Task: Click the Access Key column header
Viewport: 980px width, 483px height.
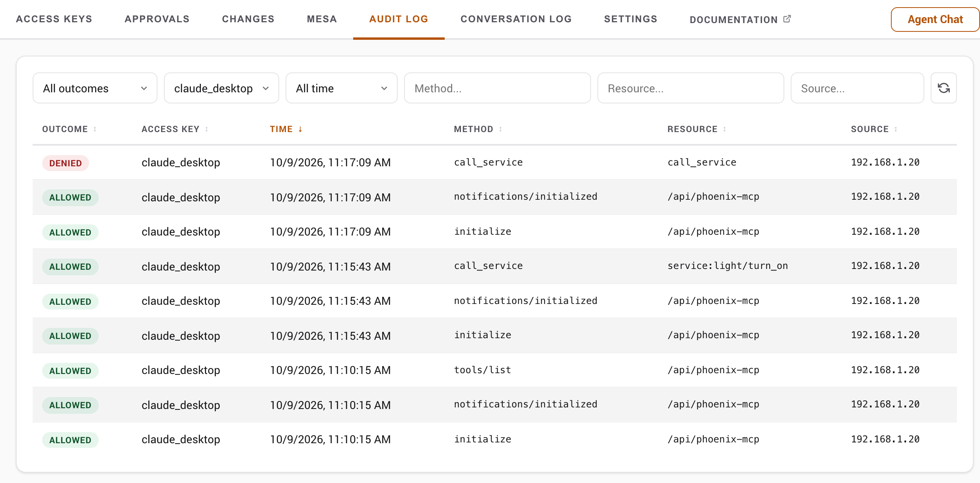Action: (x=171, y=129)
